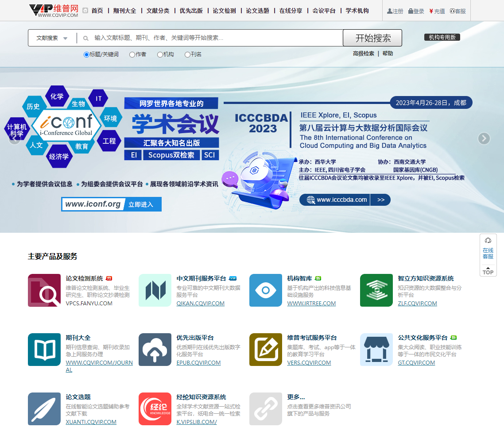Open 优先出版 navigation item
This screenshot has width=504, height=431.
point(191,11)
